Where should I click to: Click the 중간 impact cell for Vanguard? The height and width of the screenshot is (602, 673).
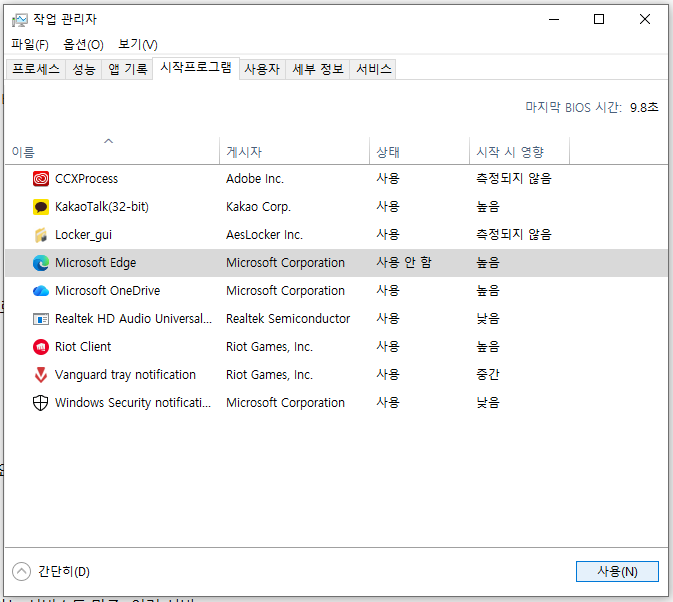click(488, 375)
